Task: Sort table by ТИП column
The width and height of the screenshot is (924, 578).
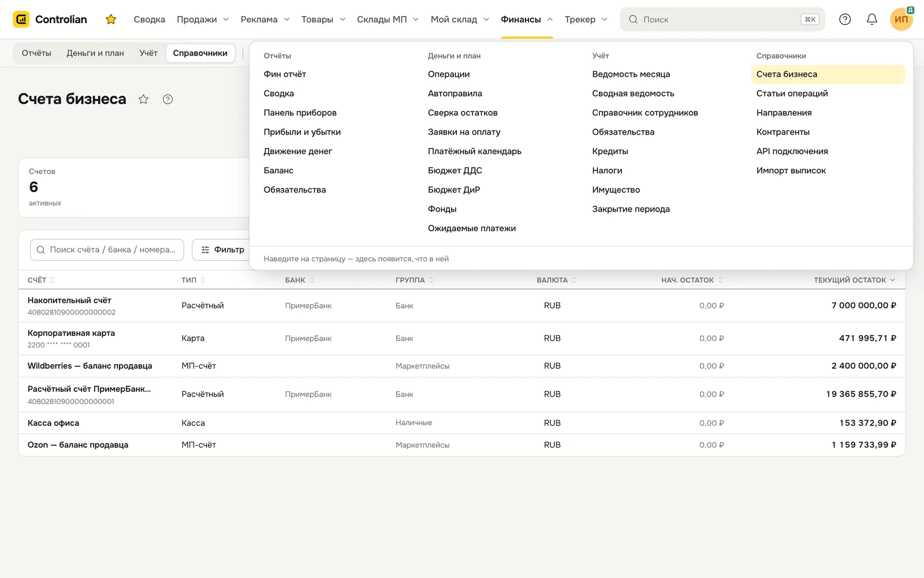Action: click(193, 280)
